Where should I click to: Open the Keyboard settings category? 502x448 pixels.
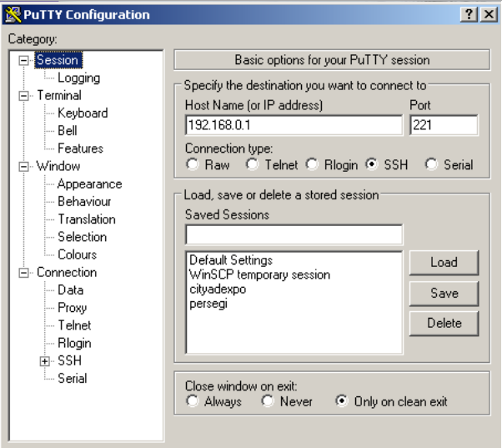[x=83, y=113]
